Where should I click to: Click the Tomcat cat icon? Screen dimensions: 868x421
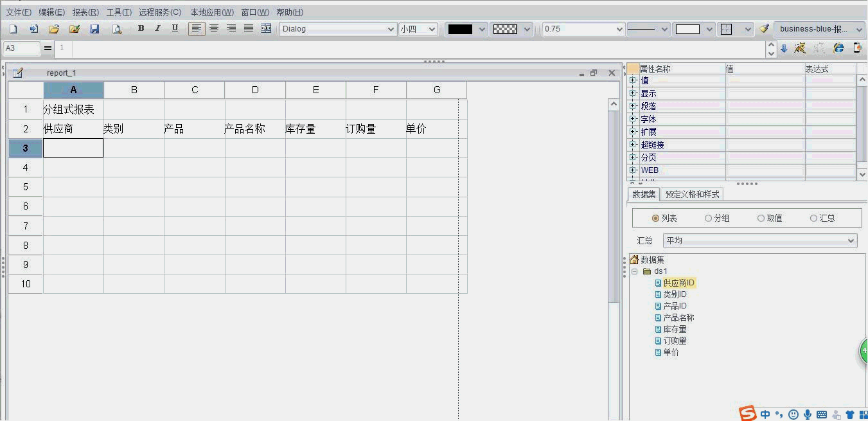click(800, 48)
